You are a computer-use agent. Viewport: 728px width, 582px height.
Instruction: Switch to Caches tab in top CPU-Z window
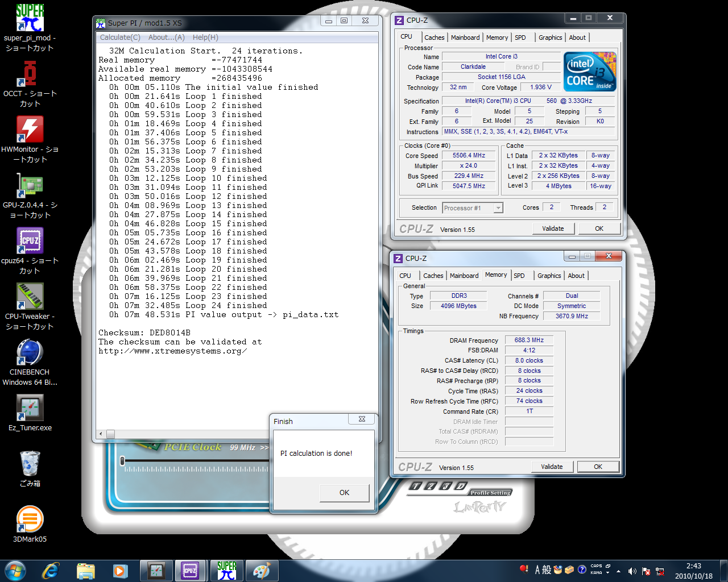click(x=435, y=38)
